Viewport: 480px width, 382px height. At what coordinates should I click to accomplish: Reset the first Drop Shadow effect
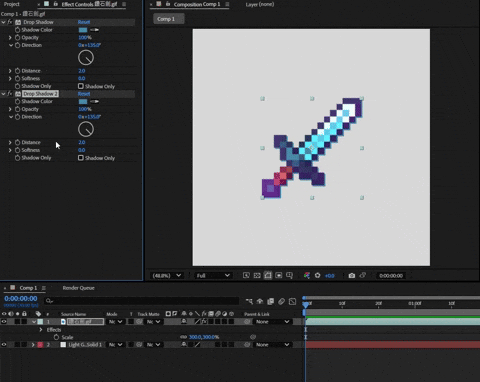84,22
